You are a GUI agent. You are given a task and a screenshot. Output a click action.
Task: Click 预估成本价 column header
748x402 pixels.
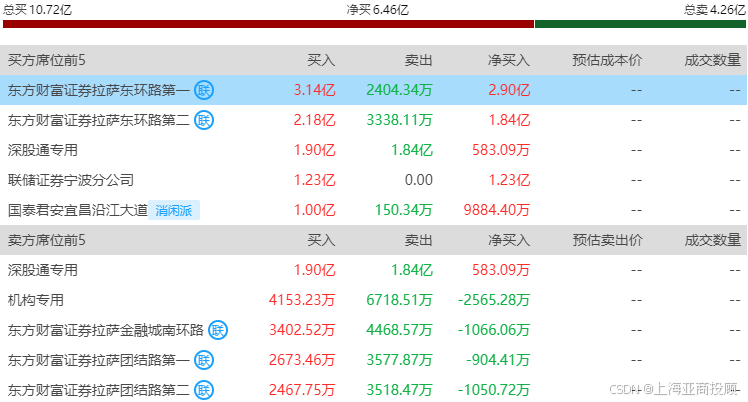coord(607,60)
